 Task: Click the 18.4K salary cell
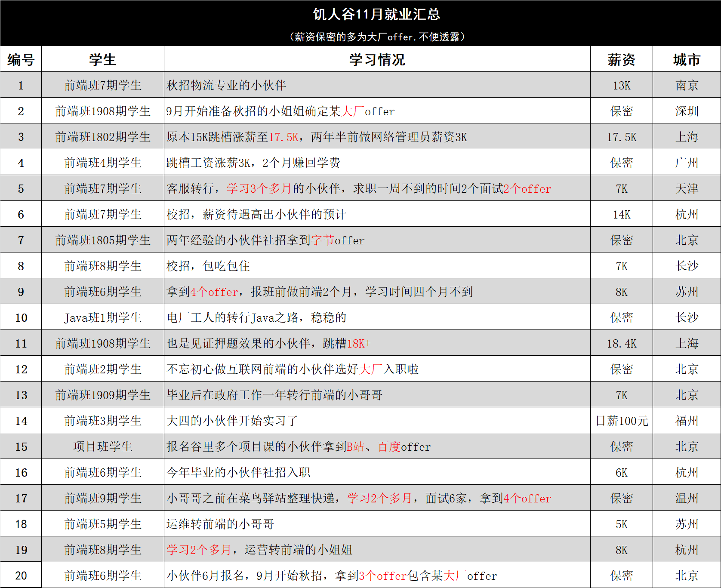[x=622, y=343]
